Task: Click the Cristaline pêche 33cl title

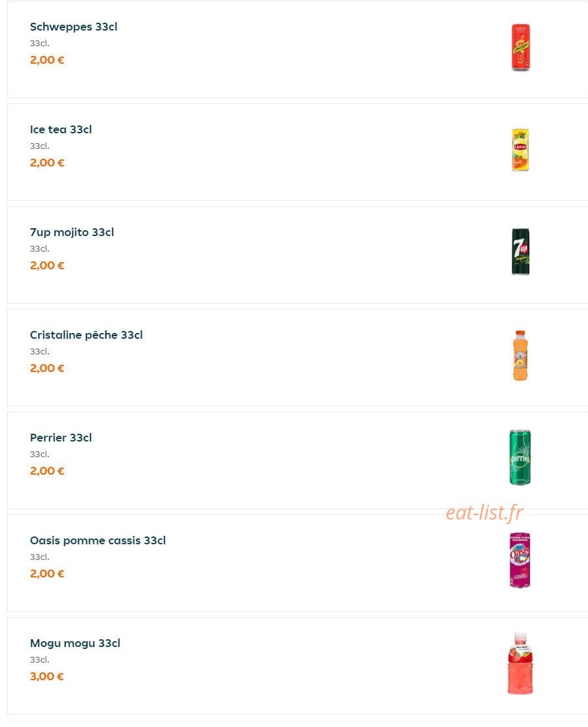Action: (87, 335)
